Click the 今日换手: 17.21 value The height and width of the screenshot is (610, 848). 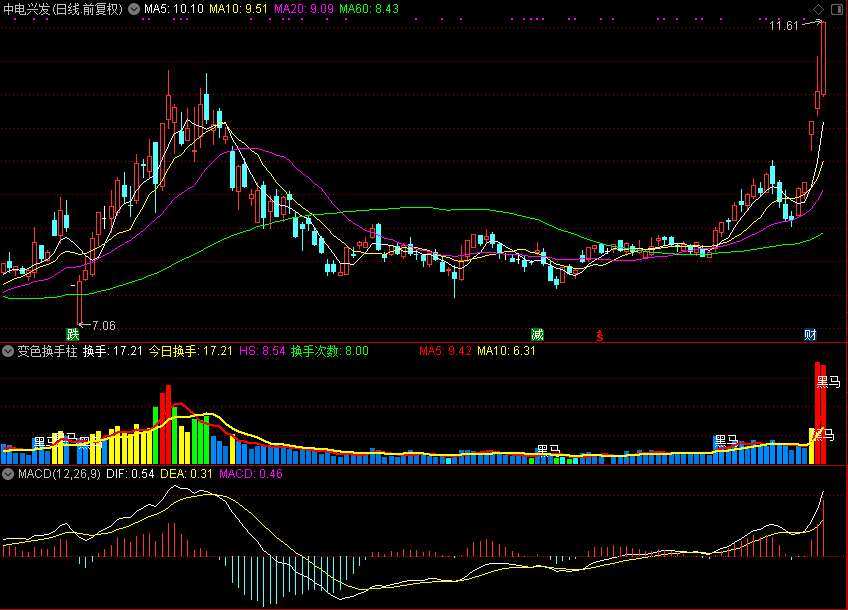click(x=190, y=351)
